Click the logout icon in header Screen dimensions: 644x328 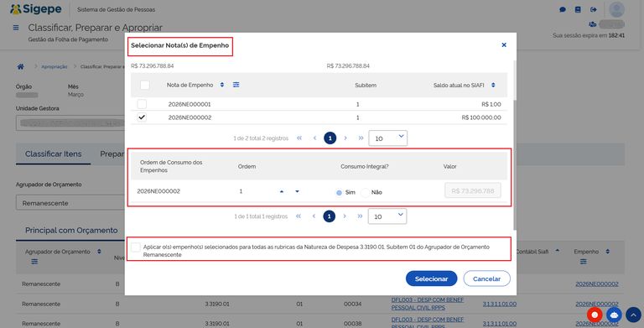coord(594,9)
